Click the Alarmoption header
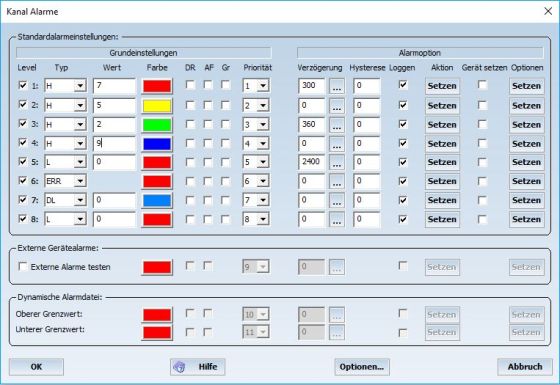 coord(420,53)
